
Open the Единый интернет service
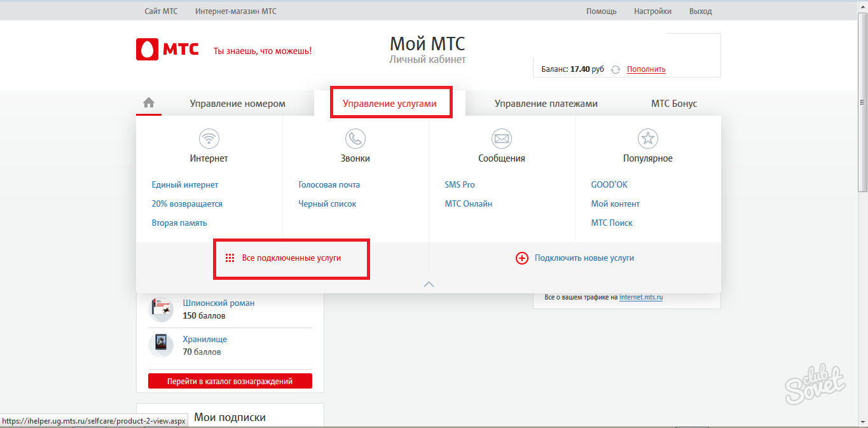click(x=185, y=184)
